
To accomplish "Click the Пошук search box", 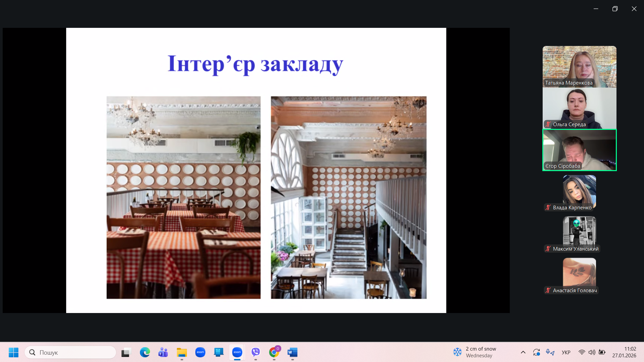I will 70,352.
